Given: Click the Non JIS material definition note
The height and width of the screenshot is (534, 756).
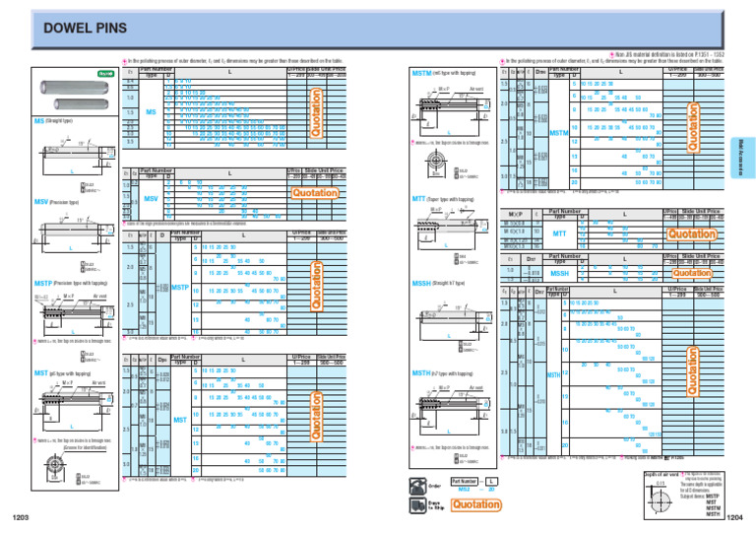Looking at the screenshot, I should (667, 54).
